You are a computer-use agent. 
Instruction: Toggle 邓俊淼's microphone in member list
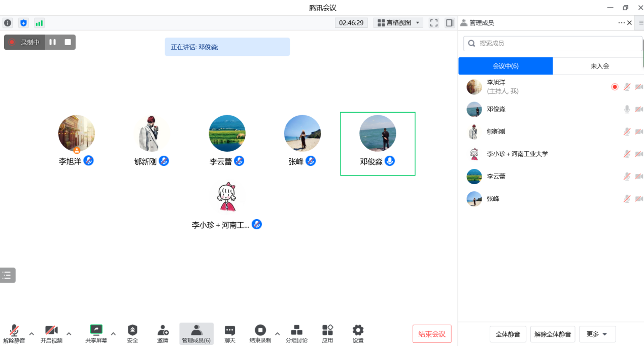point(627,109)
